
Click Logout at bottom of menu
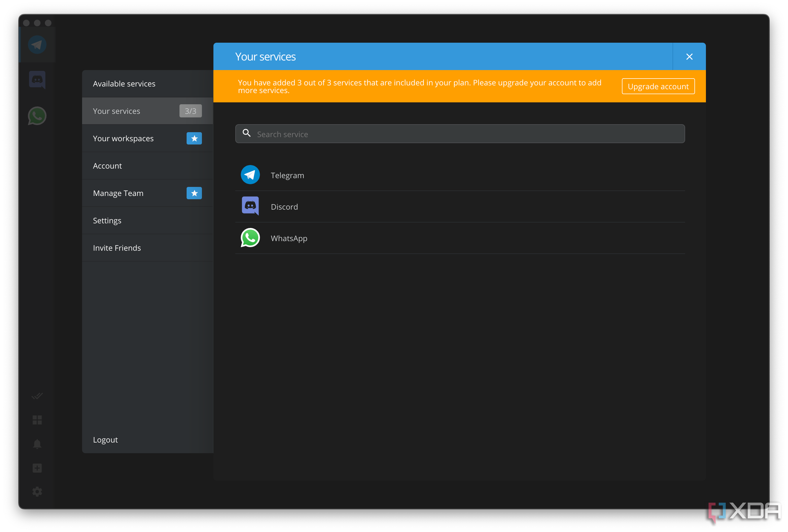106,440
